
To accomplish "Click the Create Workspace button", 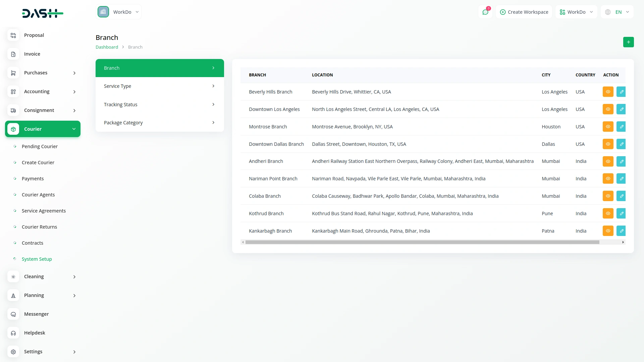I will (524, 12).
